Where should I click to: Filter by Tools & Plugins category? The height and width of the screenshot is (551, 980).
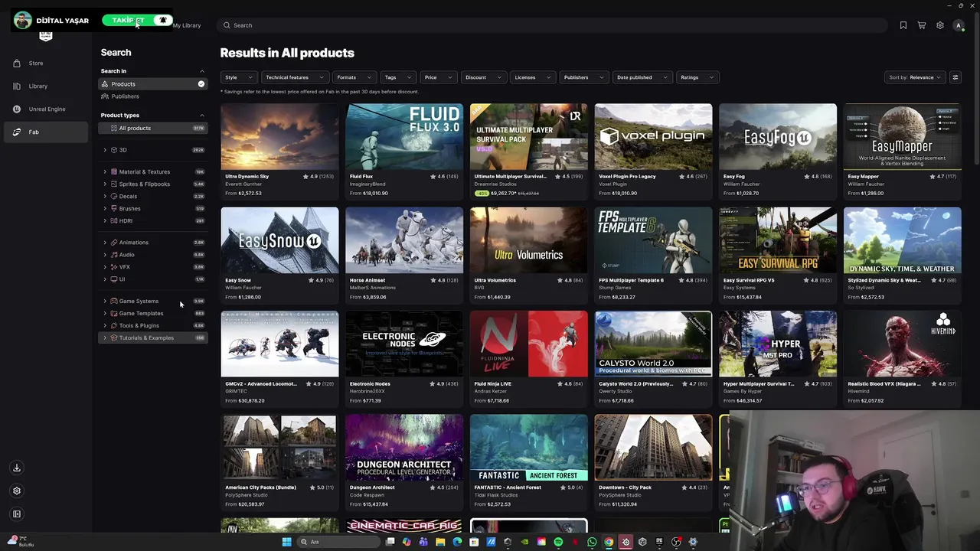[x=139, y=325]
